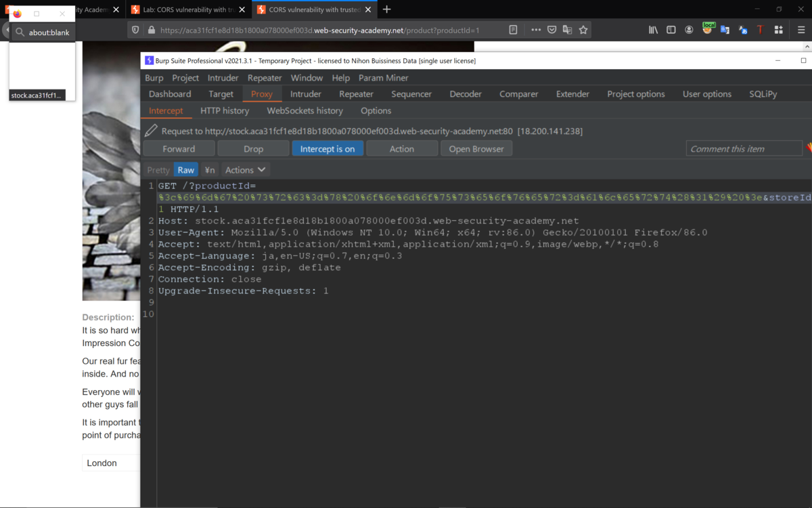Screen dimensions: 812x508
Task: Switch message view to Pretty
Action: pyautogui.click(x=158, y=169)
